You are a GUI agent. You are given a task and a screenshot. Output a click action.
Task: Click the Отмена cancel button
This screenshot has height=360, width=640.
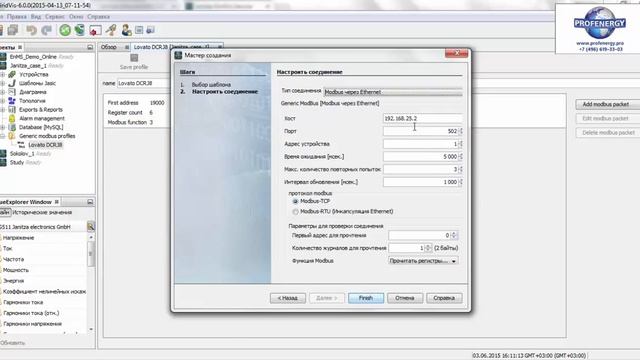(404, 298)
